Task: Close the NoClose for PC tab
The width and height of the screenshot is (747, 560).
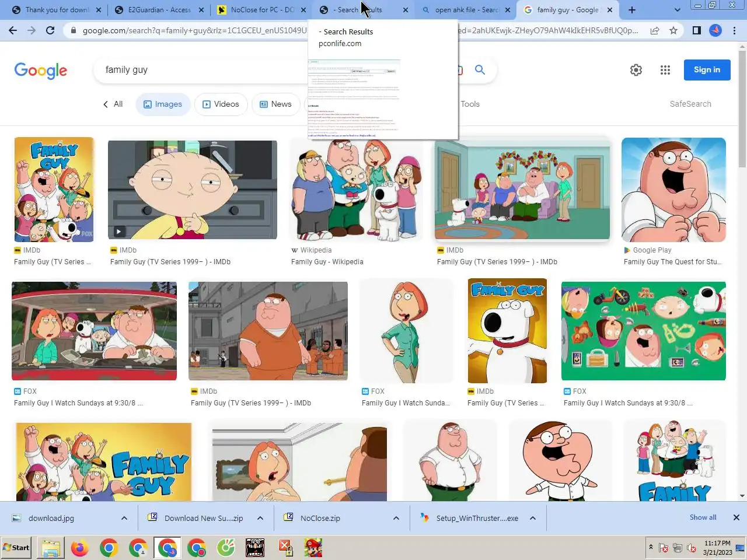Action: [303, 10]
